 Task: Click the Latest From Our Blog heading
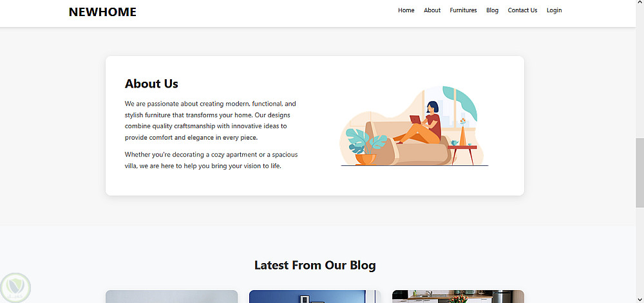pyautogui.click(x=315, y=265)
